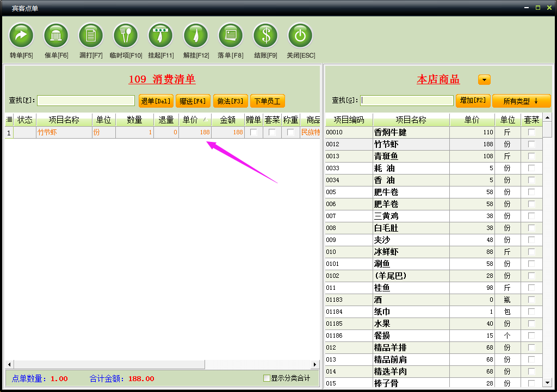Tick 套菜 checkbox for 青斑鱼
The width and height of the screenshot is (557, 392).
[531, 156]
